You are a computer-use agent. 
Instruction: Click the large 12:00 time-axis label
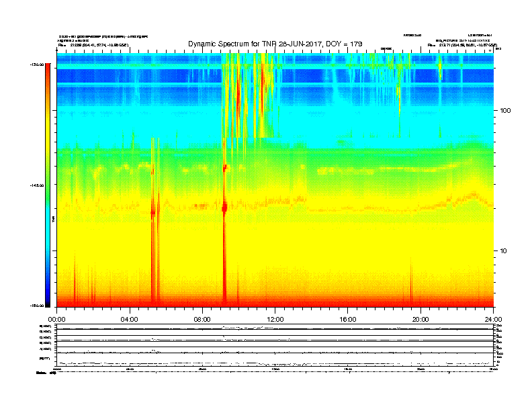coord(275,320)
